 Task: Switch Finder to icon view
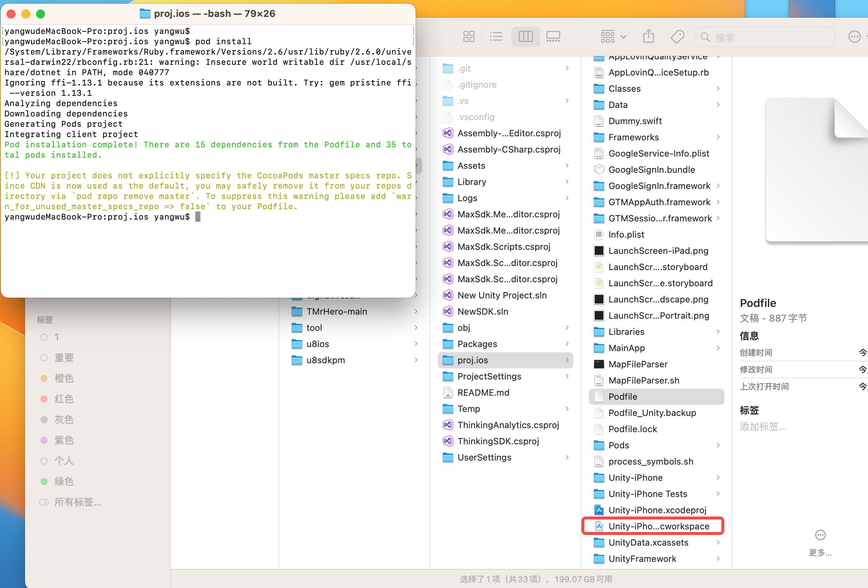click(x=469, y=36)
